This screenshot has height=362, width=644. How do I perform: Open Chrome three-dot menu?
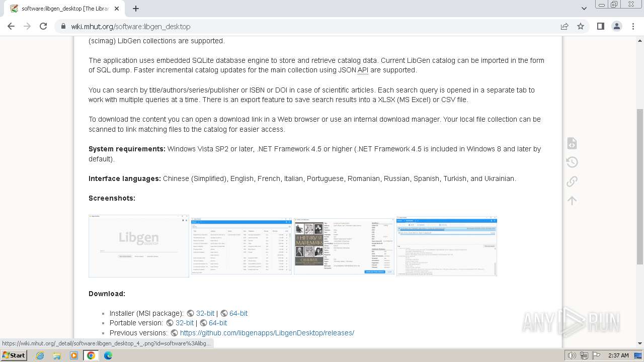pos(633,26)
